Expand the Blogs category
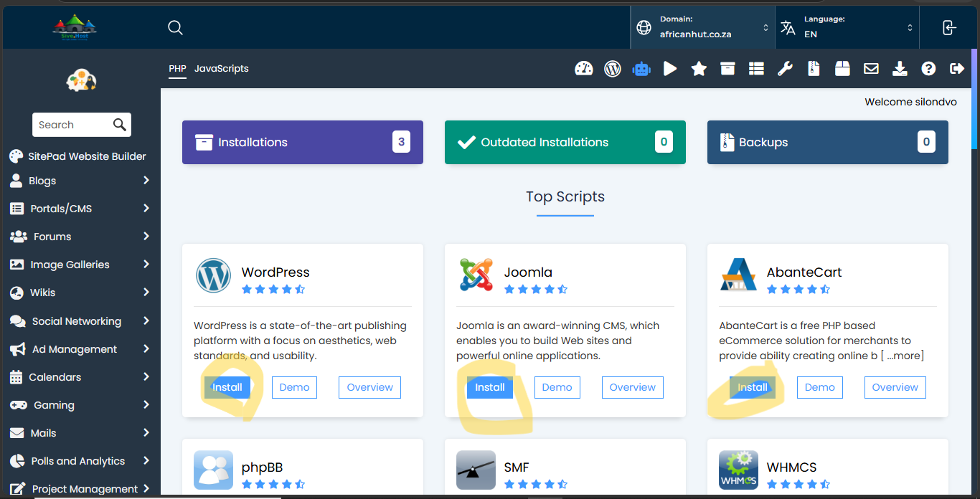This screenshot has height=499, width=980. (x=80, y=181)
